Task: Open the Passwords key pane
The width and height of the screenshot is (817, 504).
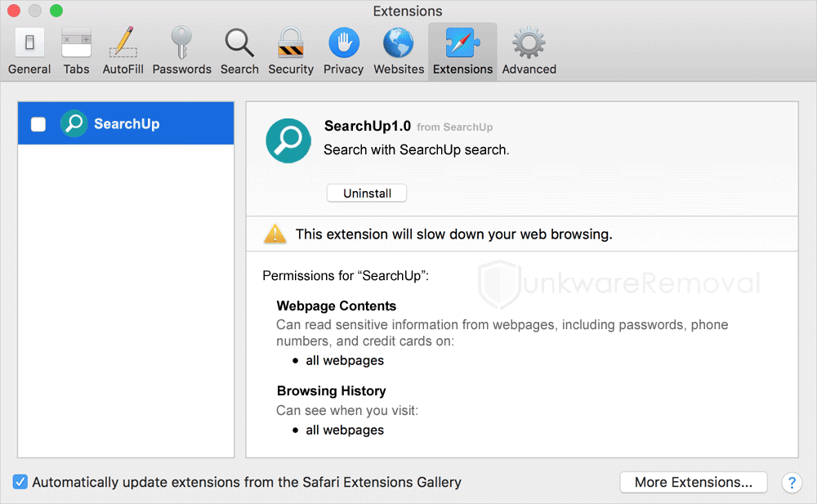Action: (182, 51)
